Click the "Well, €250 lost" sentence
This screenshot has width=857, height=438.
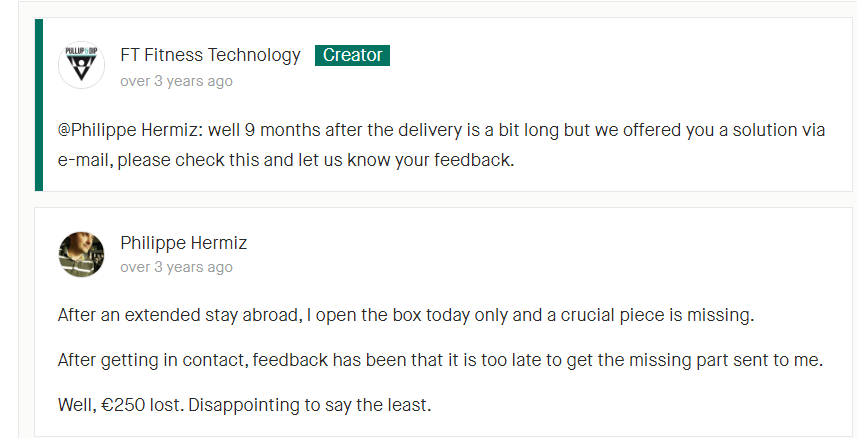click(x=245, y=405)
